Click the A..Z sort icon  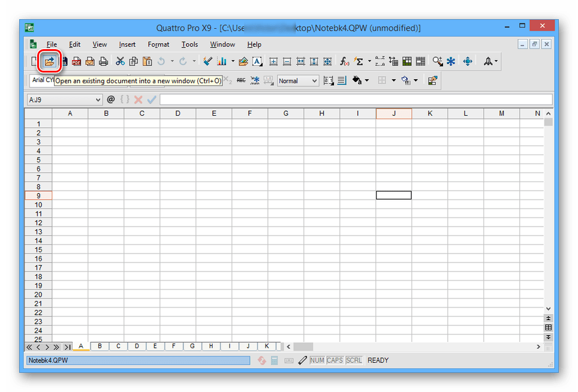(x=380, y=61)
